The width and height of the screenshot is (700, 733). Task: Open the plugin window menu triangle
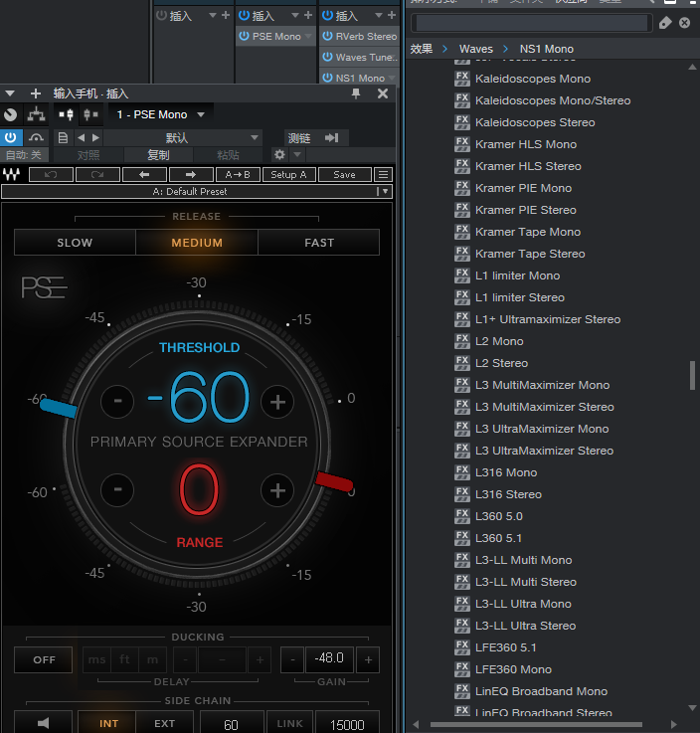pyautogui.click(x=10, y=93)
